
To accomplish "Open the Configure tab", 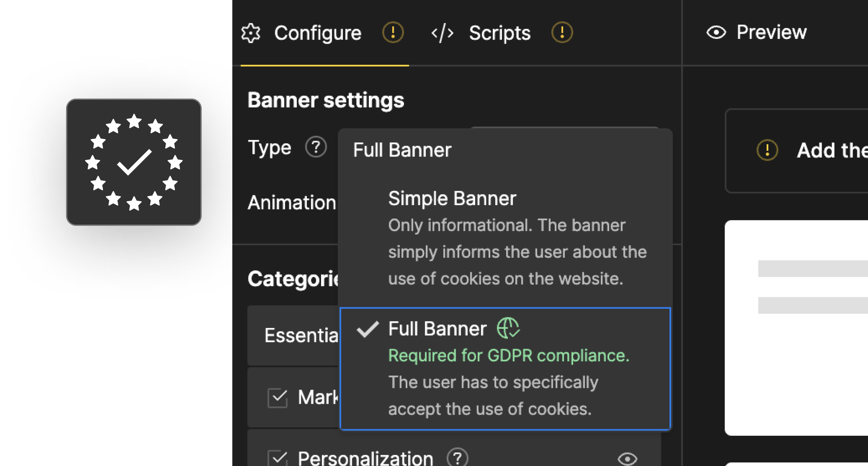I will (x=318, y=33).
